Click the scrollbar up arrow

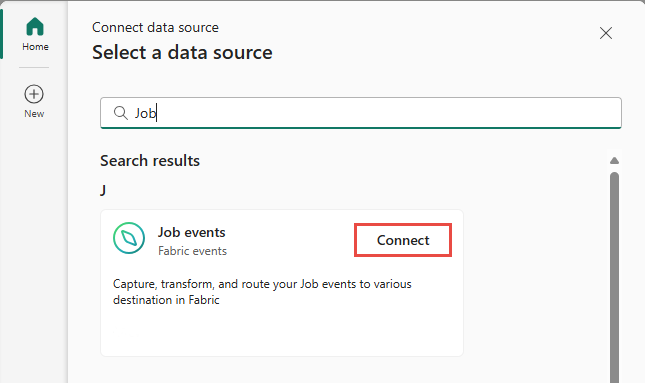614,160
